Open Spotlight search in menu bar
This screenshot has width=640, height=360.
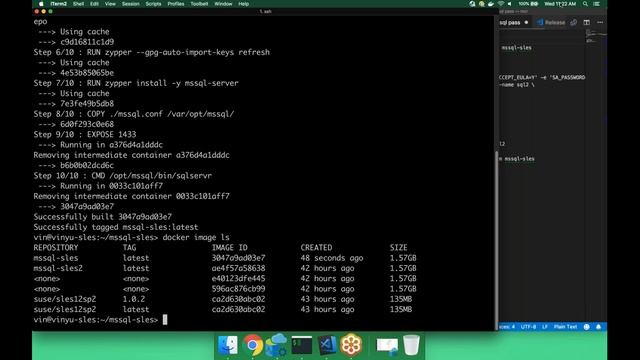[x=585, y=4]
